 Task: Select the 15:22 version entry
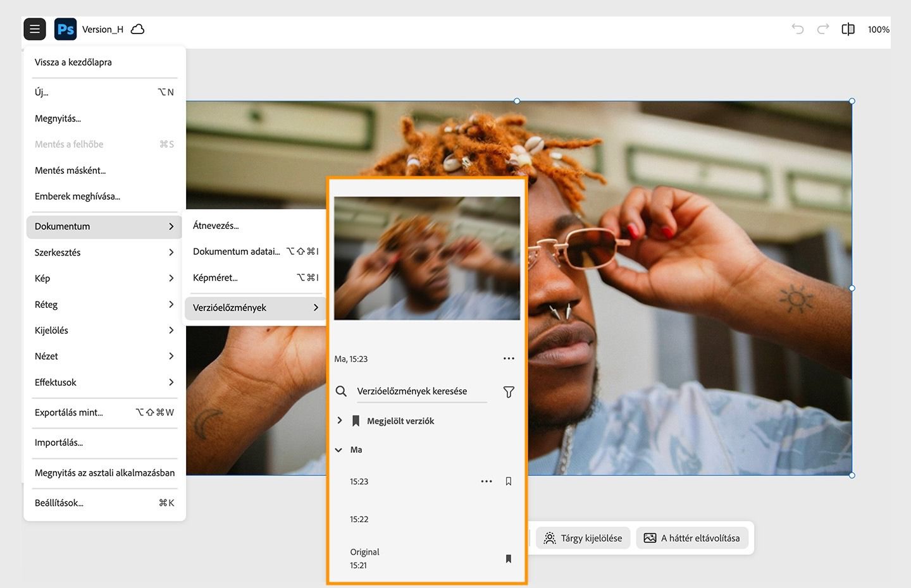tap(359, 519)
